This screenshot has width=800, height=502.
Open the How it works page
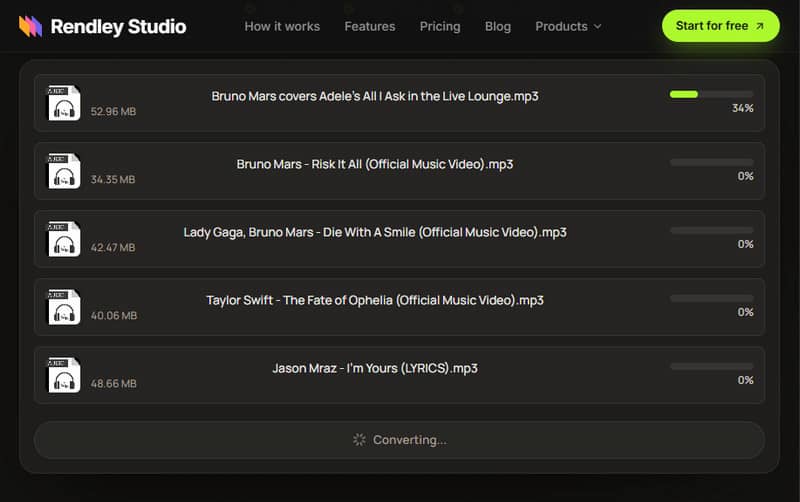(x=282, y=27)
